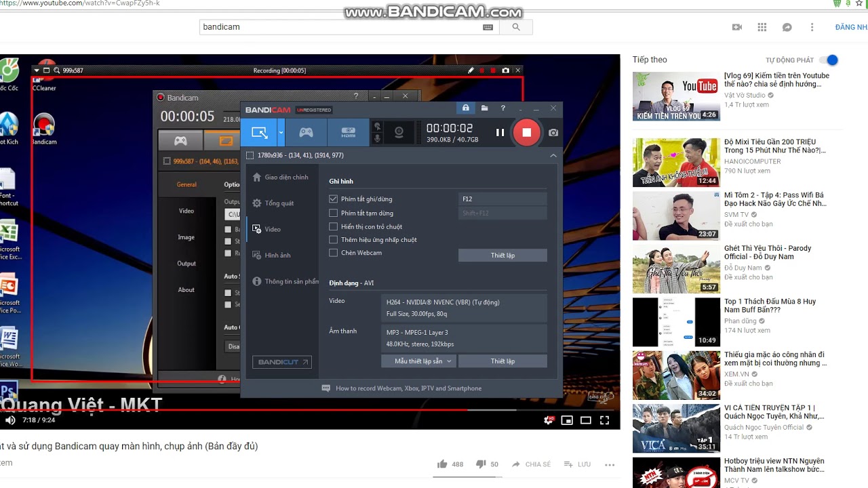Image resolution: width=868 pixels, height=488 pixels.
Task: Select Video section in Bandicam sidebar
Action: point(266,229)
